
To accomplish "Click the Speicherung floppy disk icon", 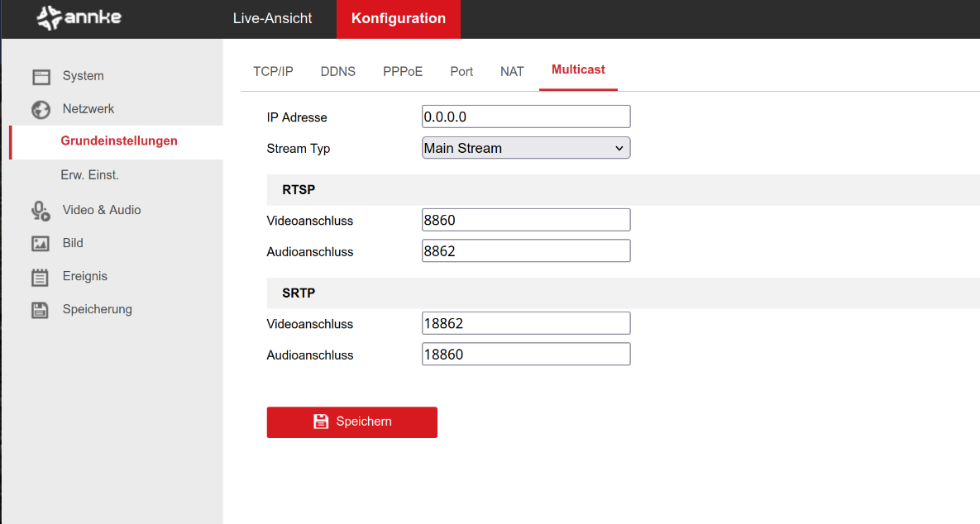I will pos(41,310).
